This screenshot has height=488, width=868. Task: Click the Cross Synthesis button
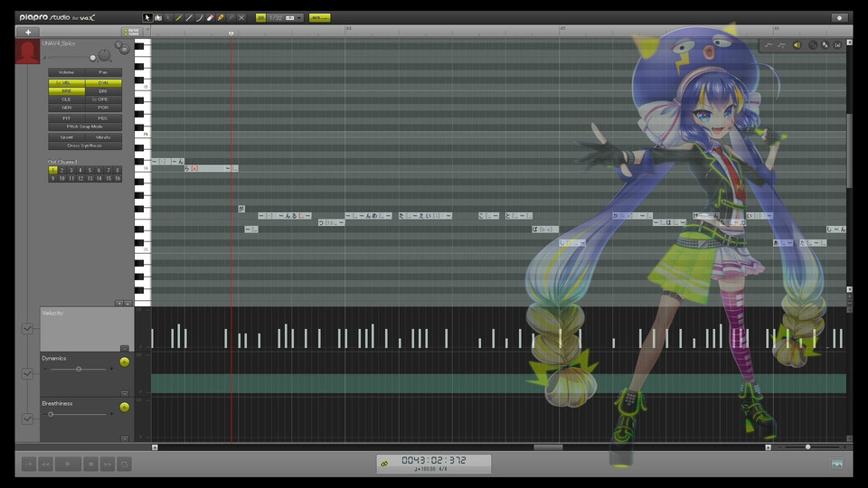coord(85,145)
